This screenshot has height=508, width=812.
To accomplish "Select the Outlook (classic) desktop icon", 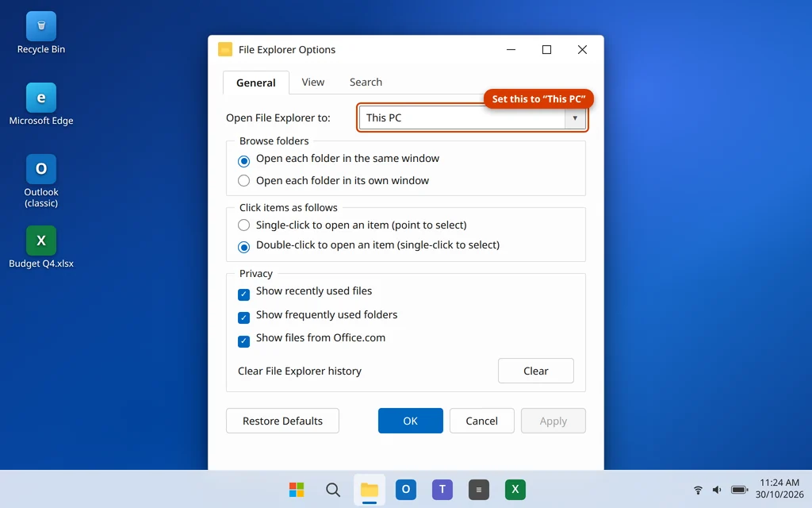I will pos(41,181).
